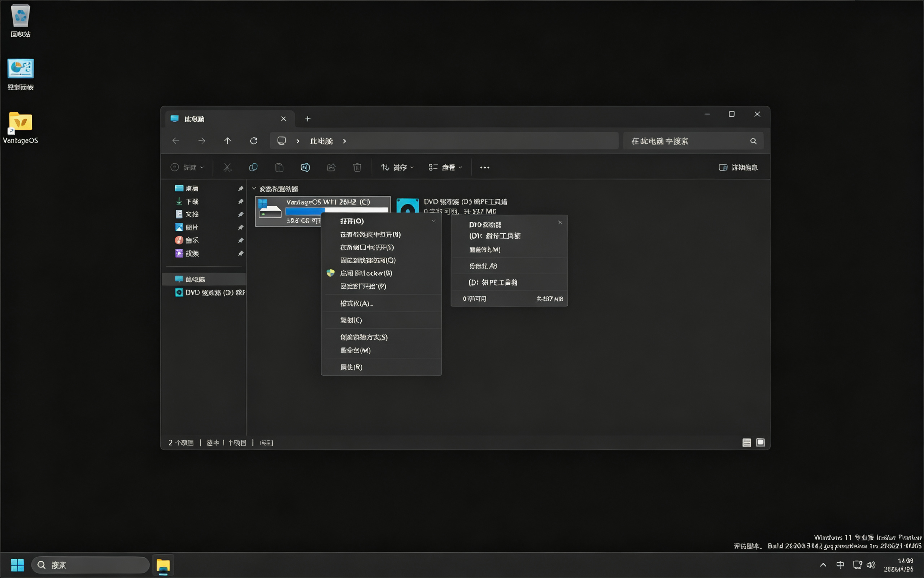Open the network tray icon
The width and height of the screenshot is (924, 578).
pos(858,565)
